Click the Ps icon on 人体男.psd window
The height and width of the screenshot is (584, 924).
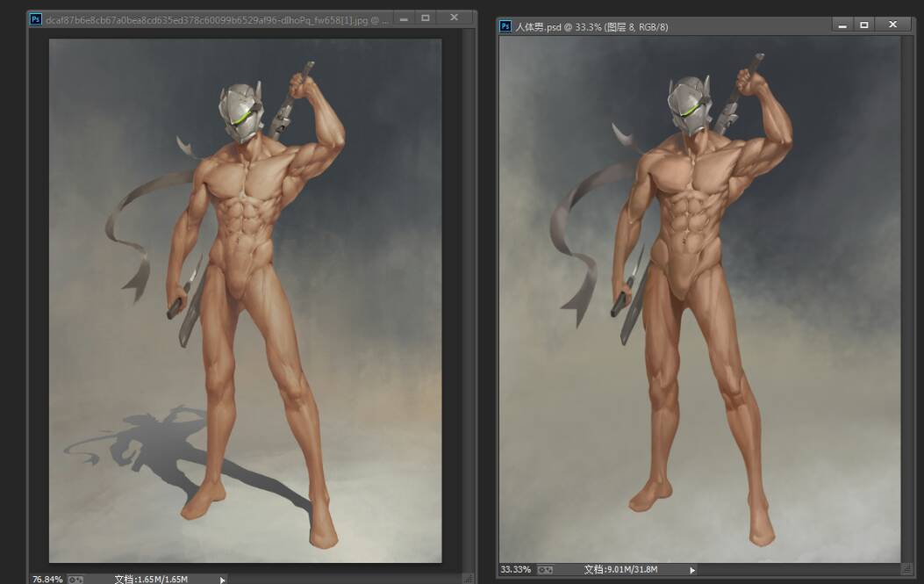point(505,26)
